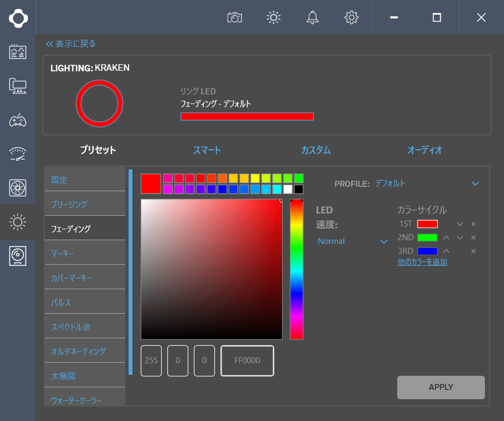Open the dashboard monitoring sidebar icon
This screenshot has height=421, width=504.
tap(17, 52)
